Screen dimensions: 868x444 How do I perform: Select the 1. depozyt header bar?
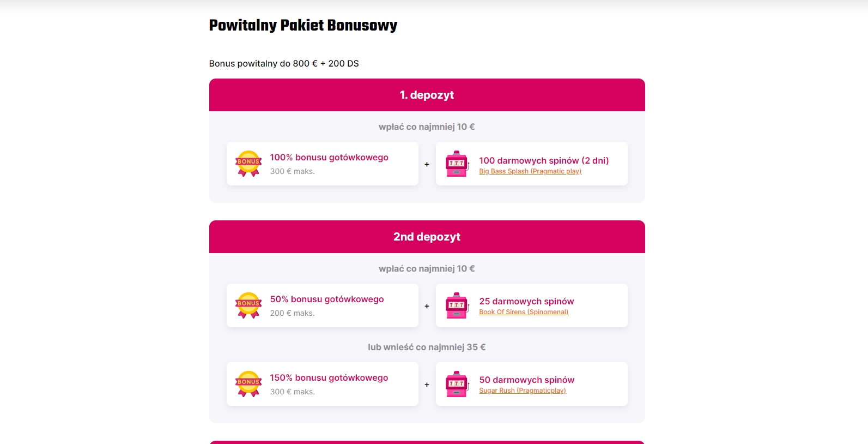(427, 95)
